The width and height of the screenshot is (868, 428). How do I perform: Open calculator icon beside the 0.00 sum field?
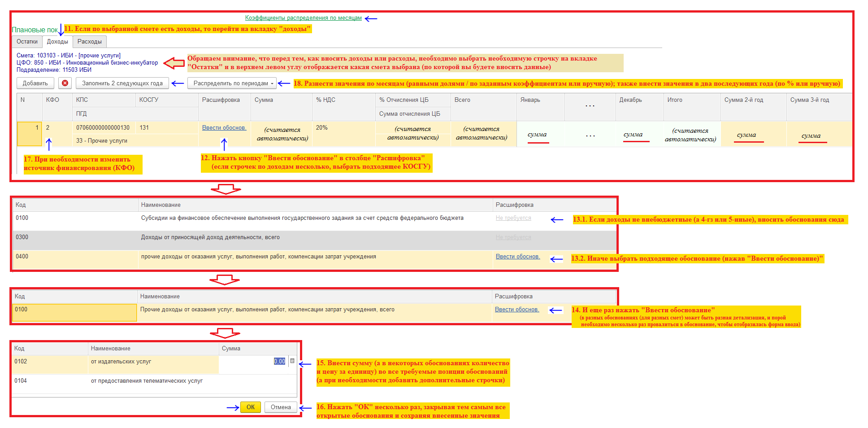click(292, 361)
